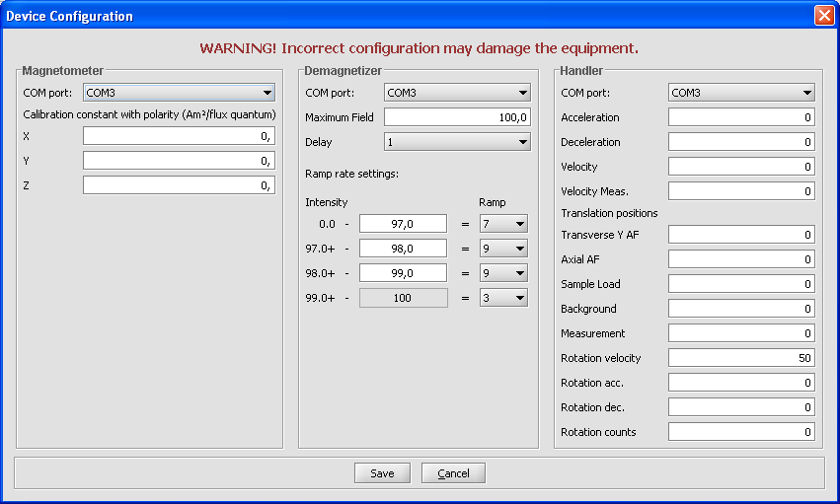Click the Transverse Y AF field
Image resolution: width=840 pixels, height=504 pixels.
[741, 235]
